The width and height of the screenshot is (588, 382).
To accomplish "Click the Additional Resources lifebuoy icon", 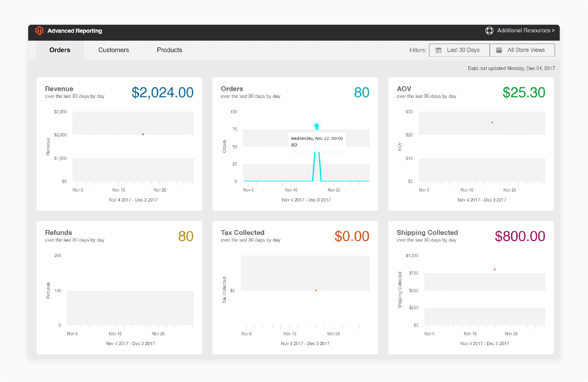I will (x=489, y=31).
